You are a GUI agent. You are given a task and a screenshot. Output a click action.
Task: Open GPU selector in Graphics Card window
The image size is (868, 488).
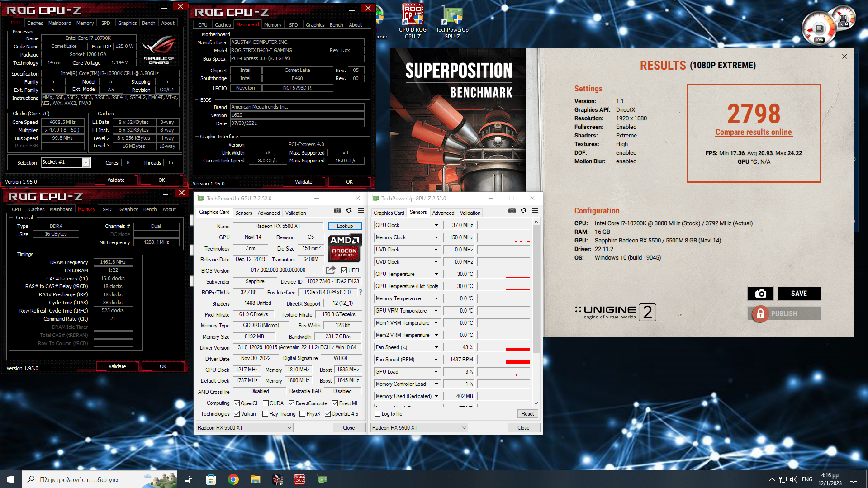pyautogui.click(x=245, y=428)
